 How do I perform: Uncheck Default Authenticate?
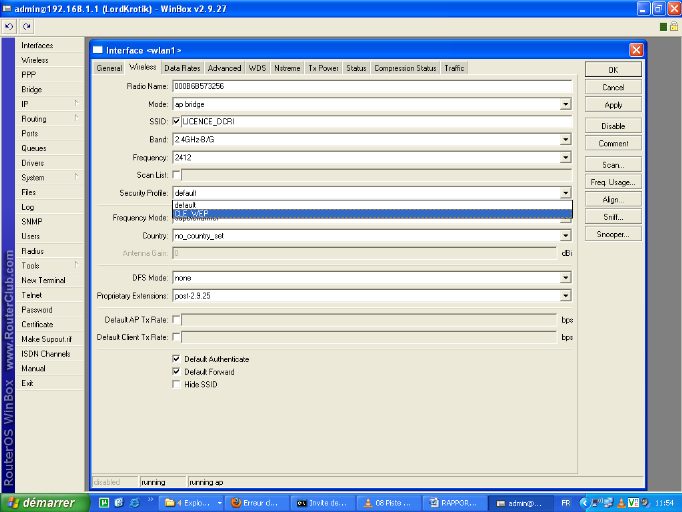coord(176,359)
